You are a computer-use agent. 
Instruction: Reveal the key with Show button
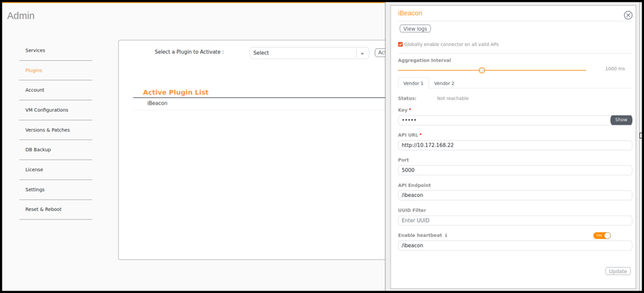tap(621, 120)
